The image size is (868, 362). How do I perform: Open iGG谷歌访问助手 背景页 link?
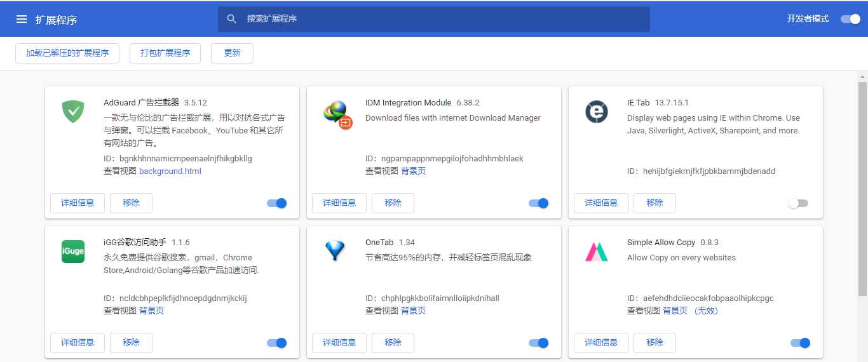[x=152, y=311]
